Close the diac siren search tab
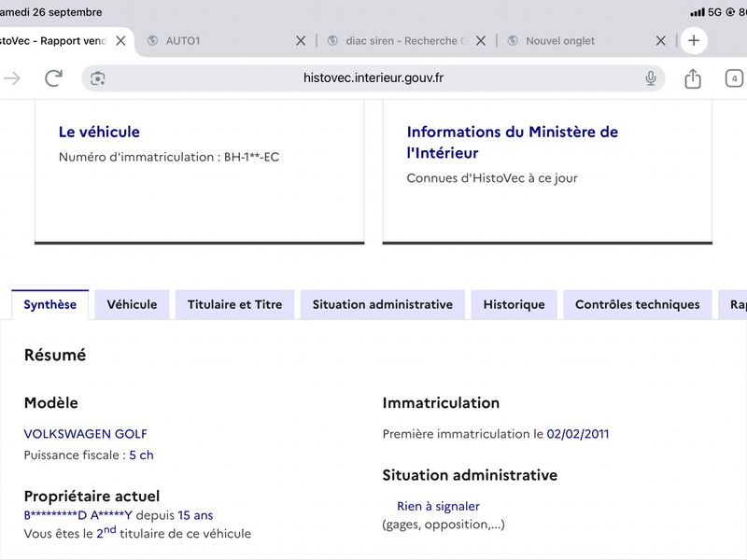 (x=481, y=41)
